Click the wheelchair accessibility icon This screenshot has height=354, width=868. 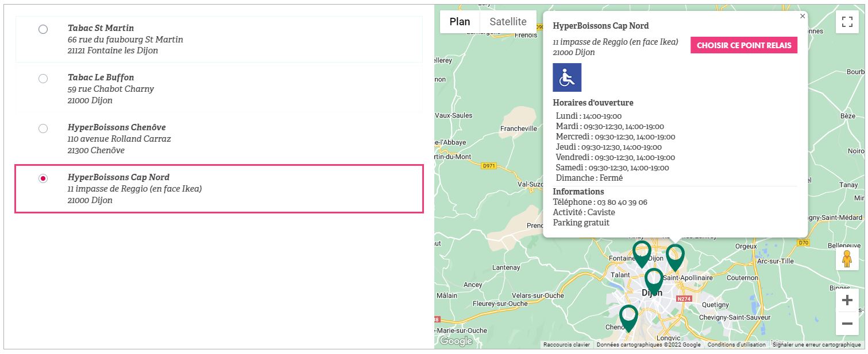click(566, 77)
